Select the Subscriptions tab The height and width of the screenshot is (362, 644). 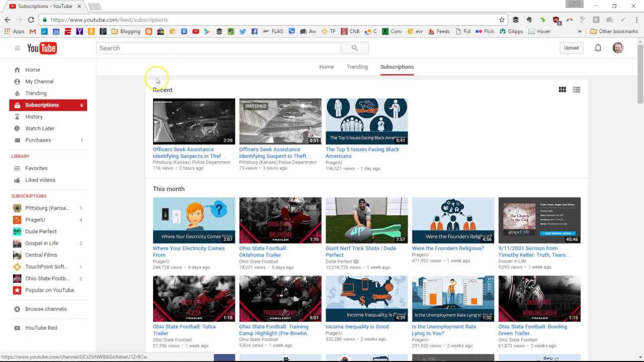pos(397,67)
